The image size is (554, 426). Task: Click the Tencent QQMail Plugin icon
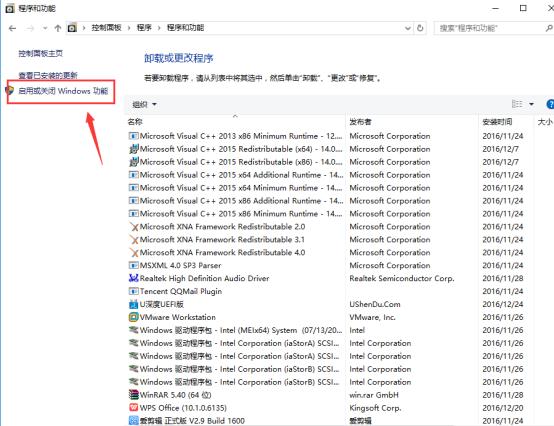(134, 291)
